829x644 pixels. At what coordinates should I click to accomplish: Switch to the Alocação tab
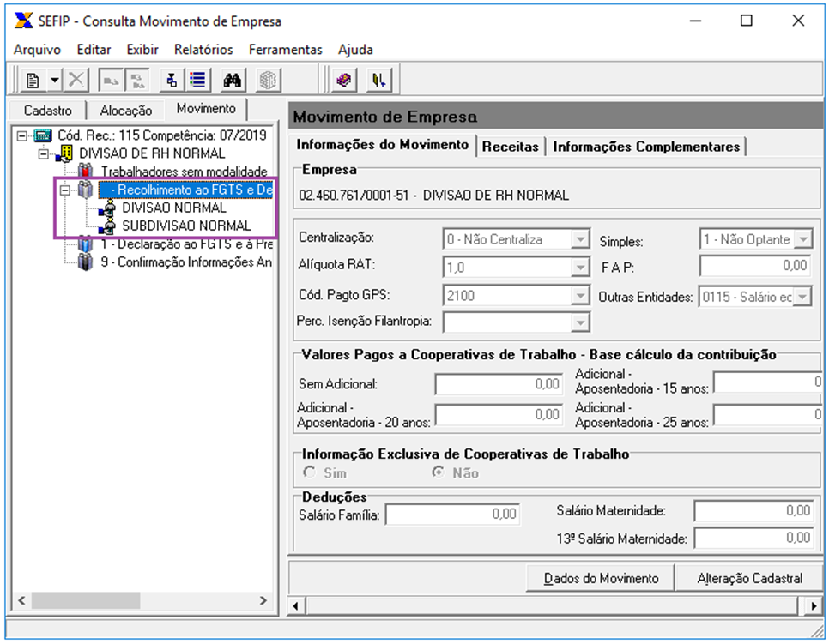pos(126,111)
